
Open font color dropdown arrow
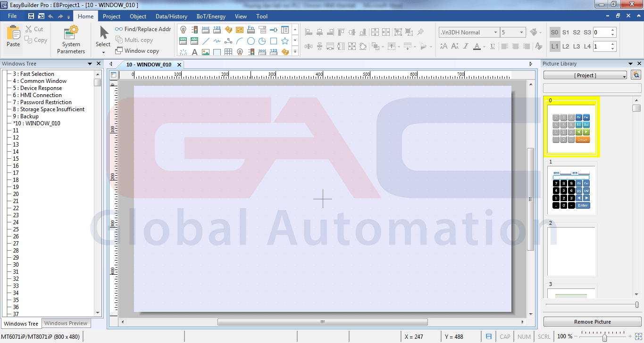coord(484,47)
